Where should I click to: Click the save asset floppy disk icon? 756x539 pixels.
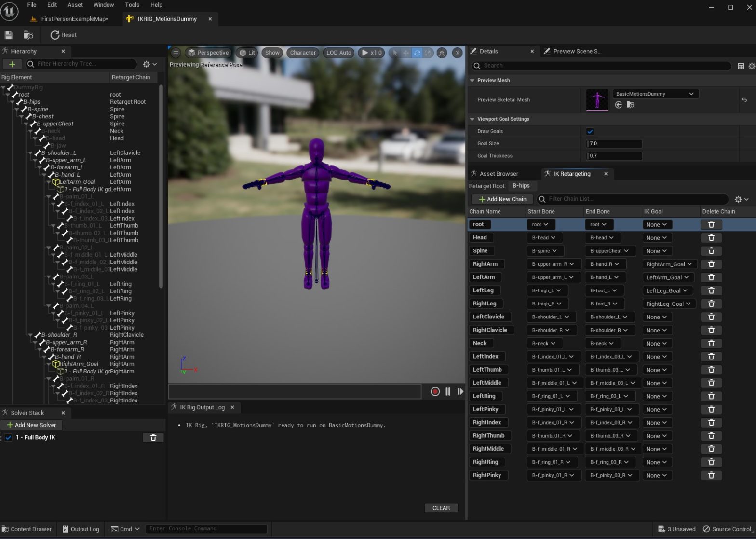[9, 35]
